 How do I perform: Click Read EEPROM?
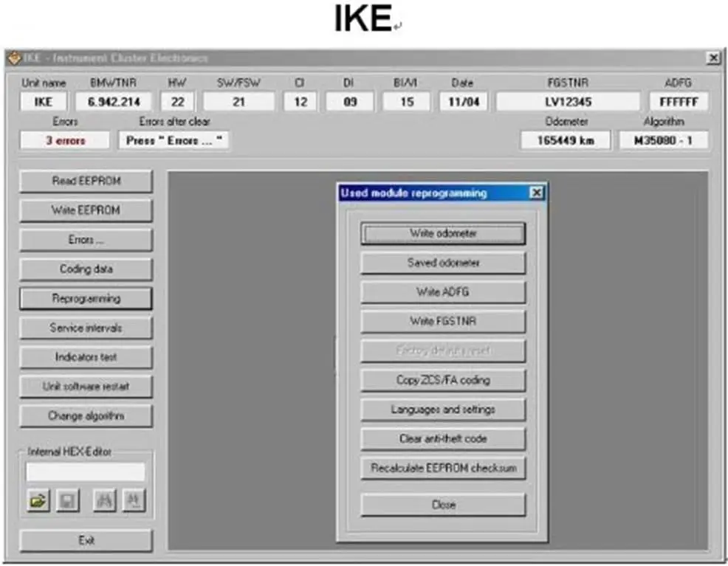(x=86, y=181)
